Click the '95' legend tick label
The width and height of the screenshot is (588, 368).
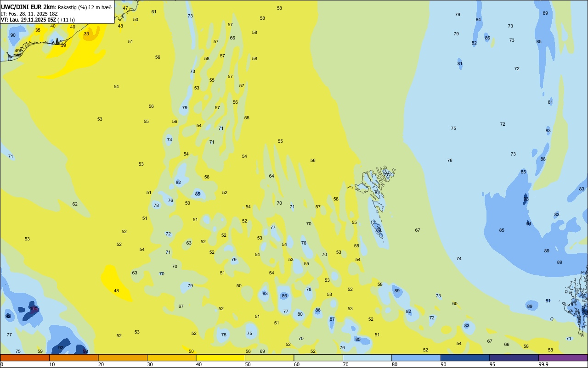pos(492,364)
